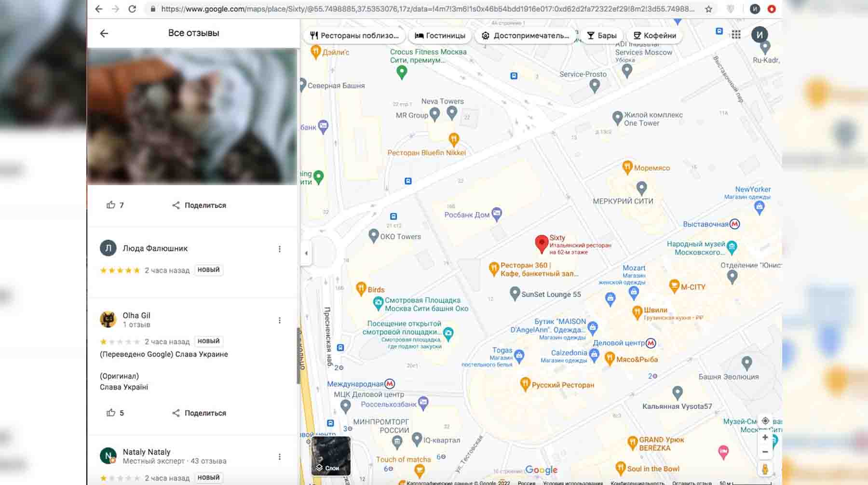Viewport: 868px width, 485px height.
Task: Select the Ресторан Bluefin Nikkei marker
Action: [x=453, y=139]
